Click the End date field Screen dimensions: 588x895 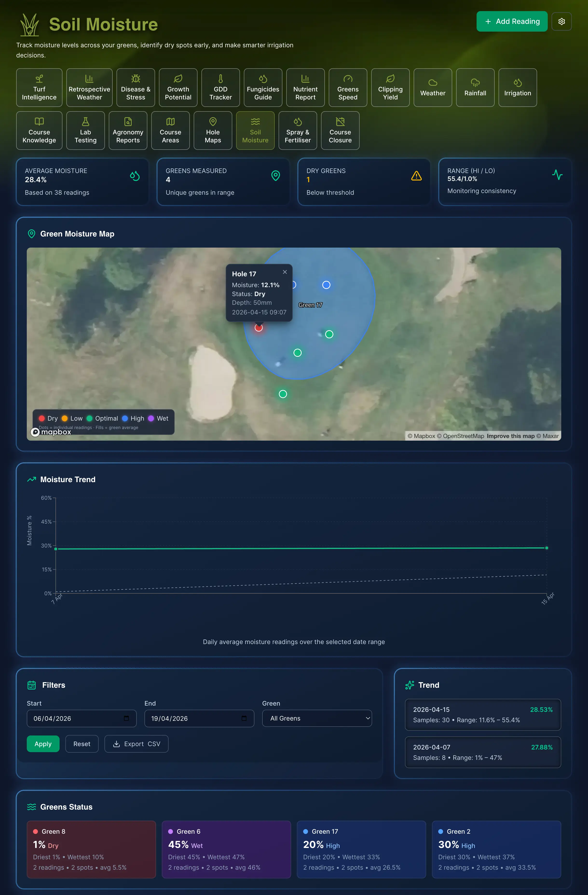coord(199,719)
